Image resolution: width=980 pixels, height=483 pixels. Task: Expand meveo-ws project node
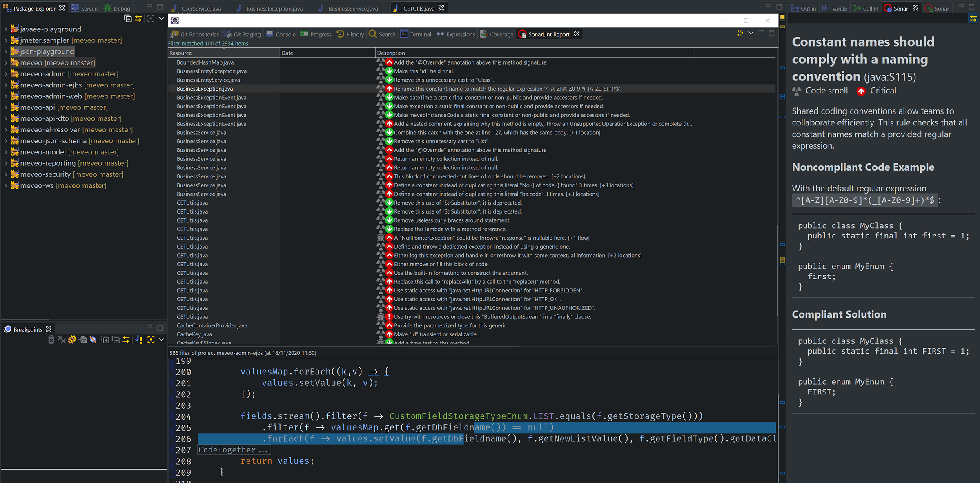click(x=6, y=185)
